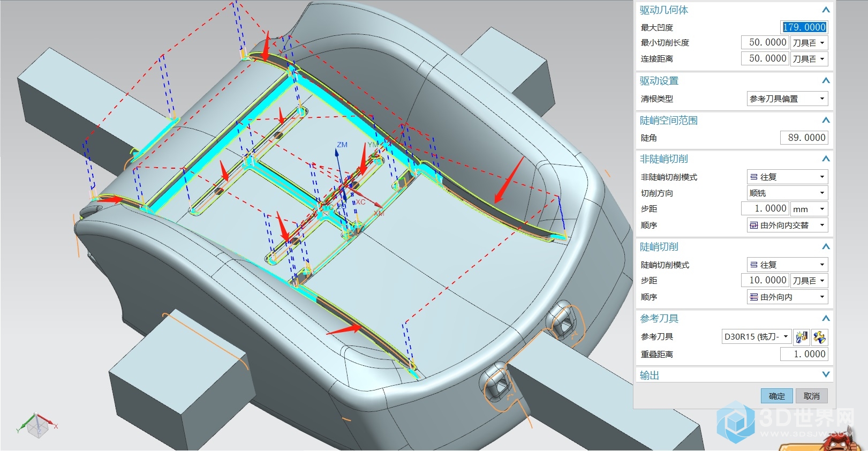Collapse the 参考刀具 section
The height and width of the screenshot is (451, 868).
point(826,319)
